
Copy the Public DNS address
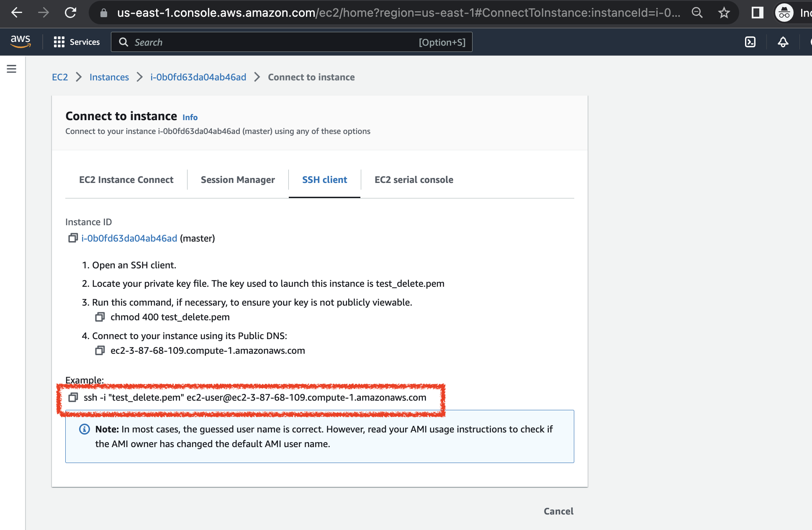pos(100,350)
